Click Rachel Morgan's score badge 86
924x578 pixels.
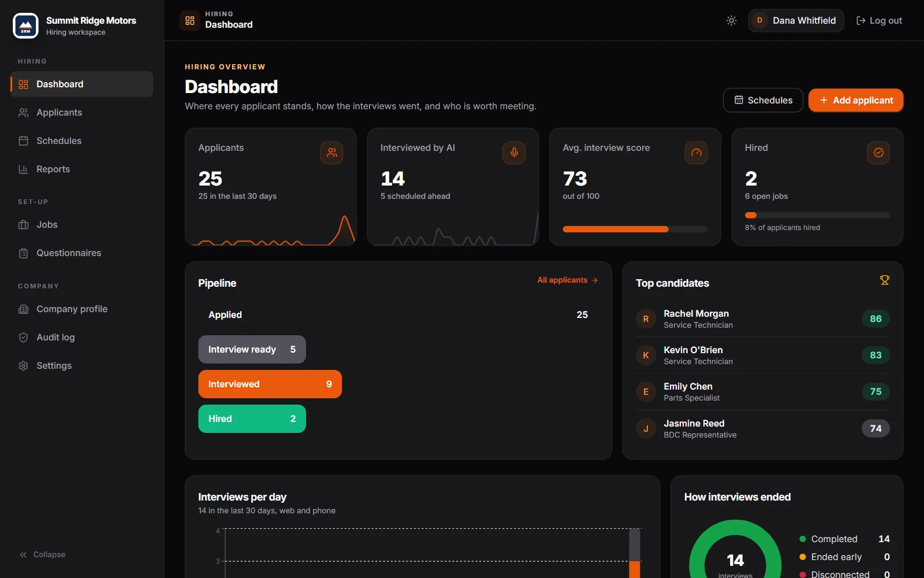tap(875, 319)
